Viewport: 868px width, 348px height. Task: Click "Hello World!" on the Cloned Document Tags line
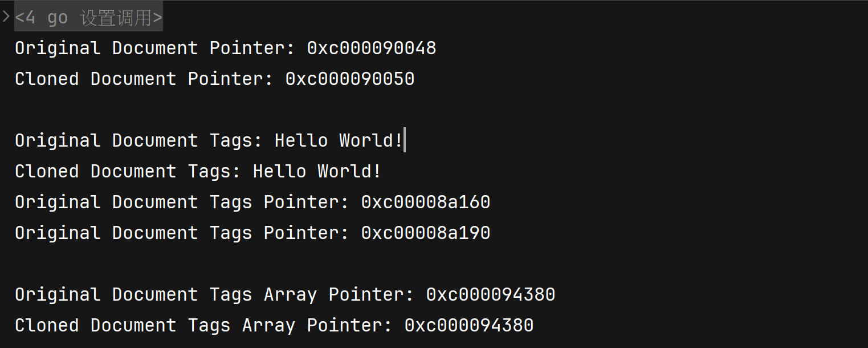(317, 172)
